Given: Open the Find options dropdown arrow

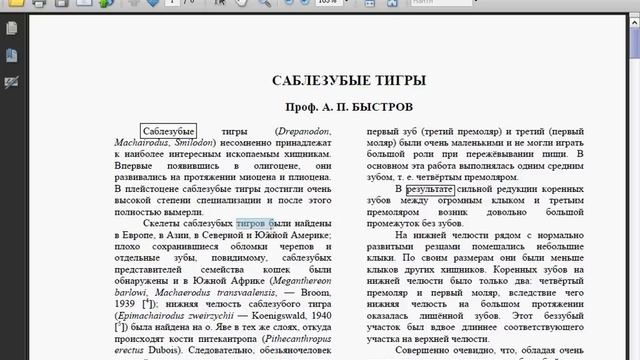Looking at the screenshot, I should click(x=476, y=2).
